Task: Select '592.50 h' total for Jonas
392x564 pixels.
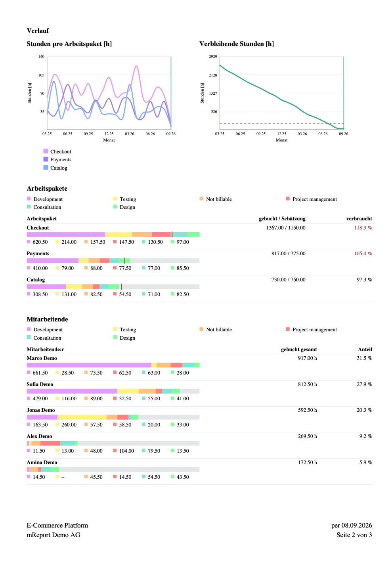Action: pos(308,410)
